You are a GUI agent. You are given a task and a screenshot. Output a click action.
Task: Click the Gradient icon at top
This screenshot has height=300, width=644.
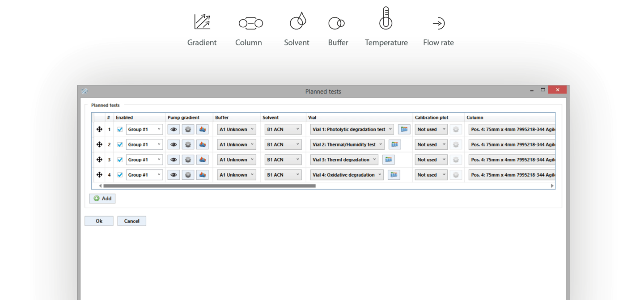pos(202,22)
